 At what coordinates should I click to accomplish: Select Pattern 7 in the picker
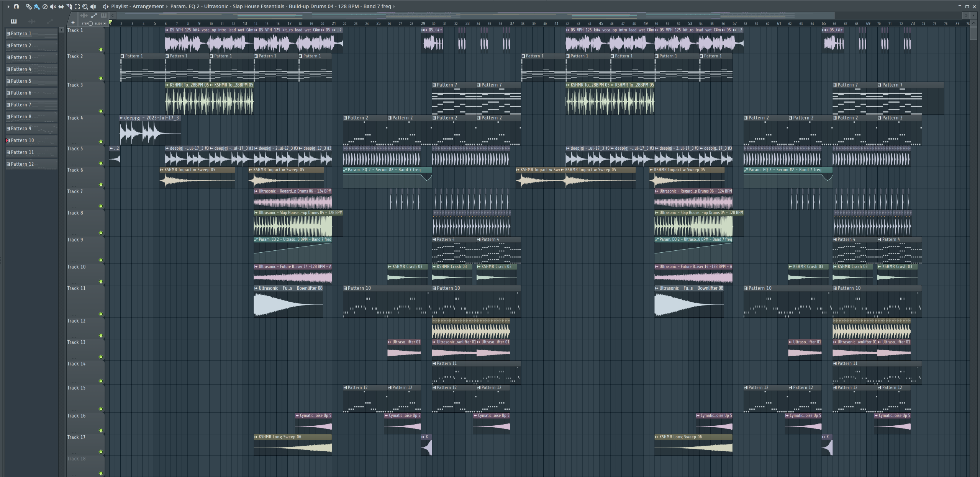click(32, 105)
